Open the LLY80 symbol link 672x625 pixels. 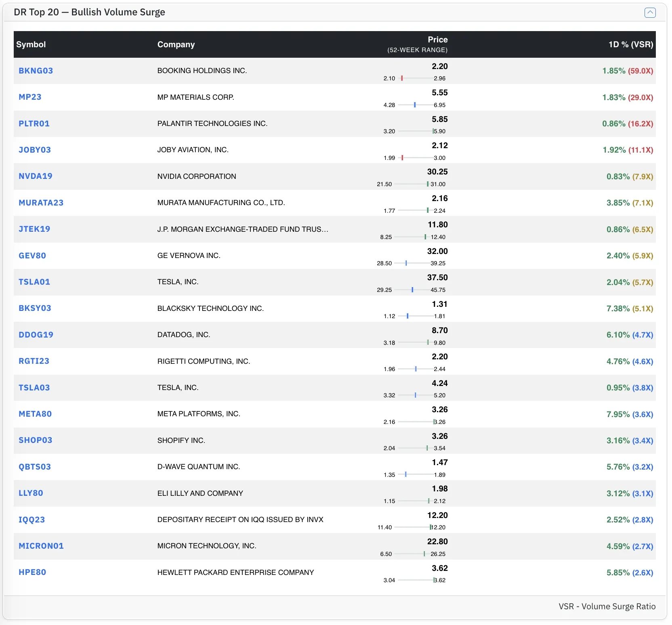click(x=31, y=493)
